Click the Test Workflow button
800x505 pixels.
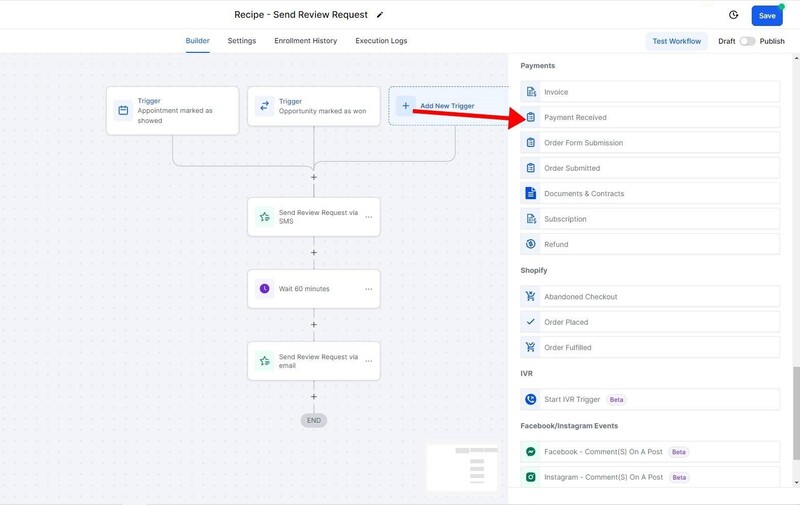pos(677,41)
